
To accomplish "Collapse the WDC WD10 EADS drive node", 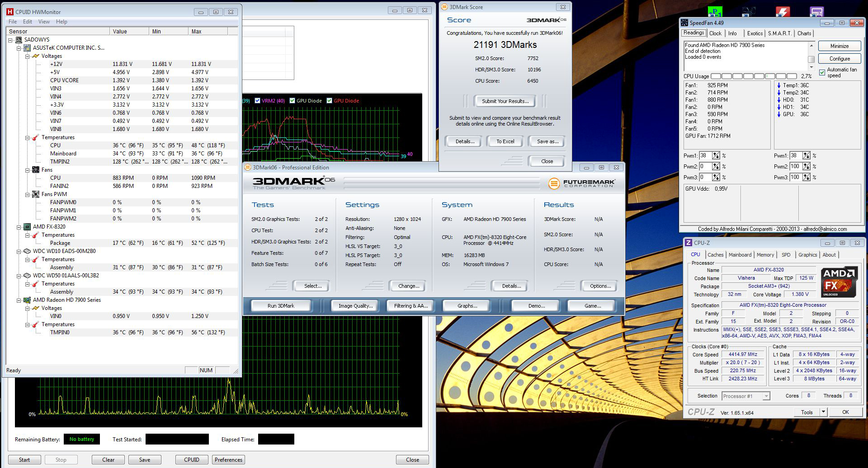I will point(19,251).
